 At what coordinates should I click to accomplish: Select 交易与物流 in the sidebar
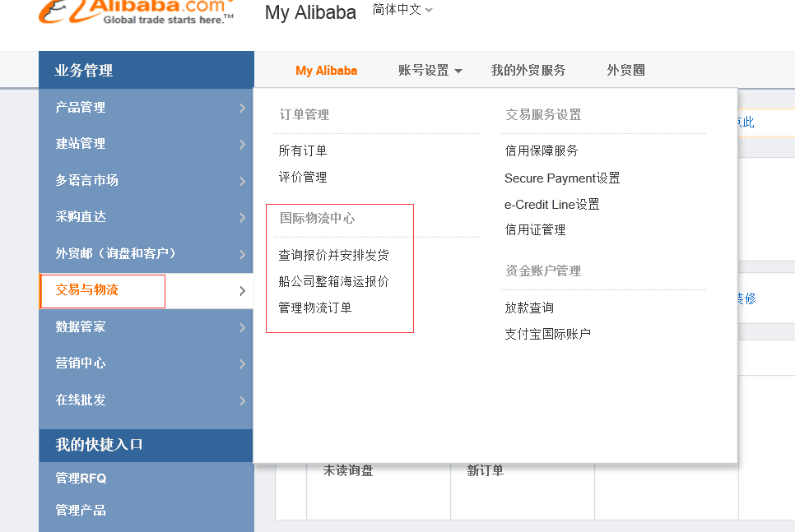tap(87, 290)
